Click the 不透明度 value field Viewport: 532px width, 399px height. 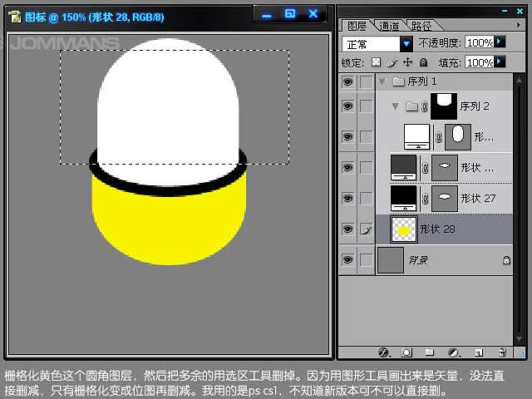480,42
